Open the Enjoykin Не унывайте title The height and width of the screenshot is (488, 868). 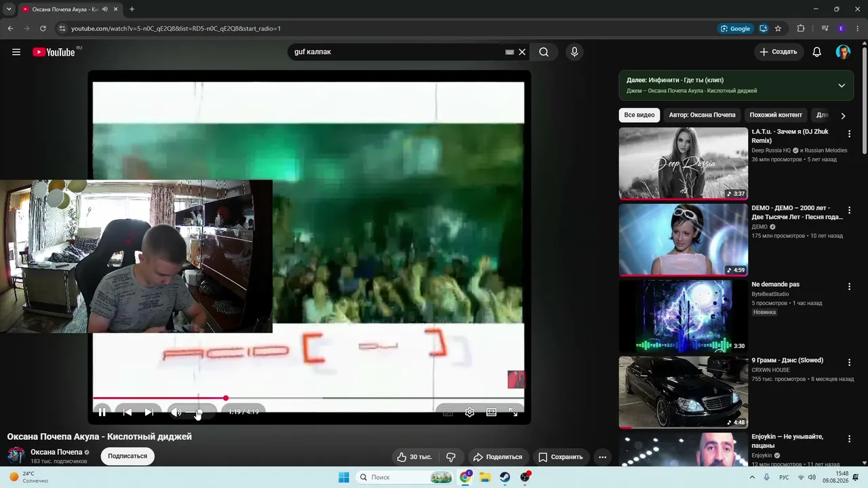pyautogui.click(x=787, y=441)
